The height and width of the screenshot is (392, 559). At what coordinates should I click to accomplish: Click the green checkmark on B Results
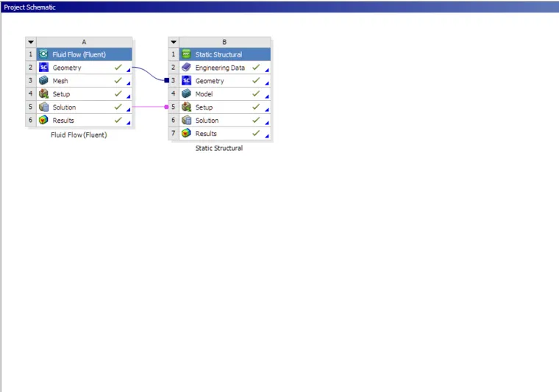(x=256, y=133)
